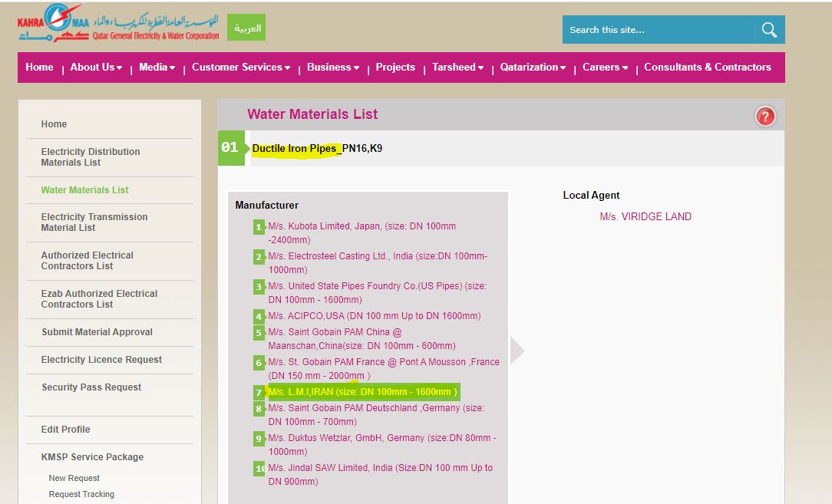This screenshot has height=504, width=832.
Task: Open Electricity Transmission Material List
Action: tap(94, 222)
